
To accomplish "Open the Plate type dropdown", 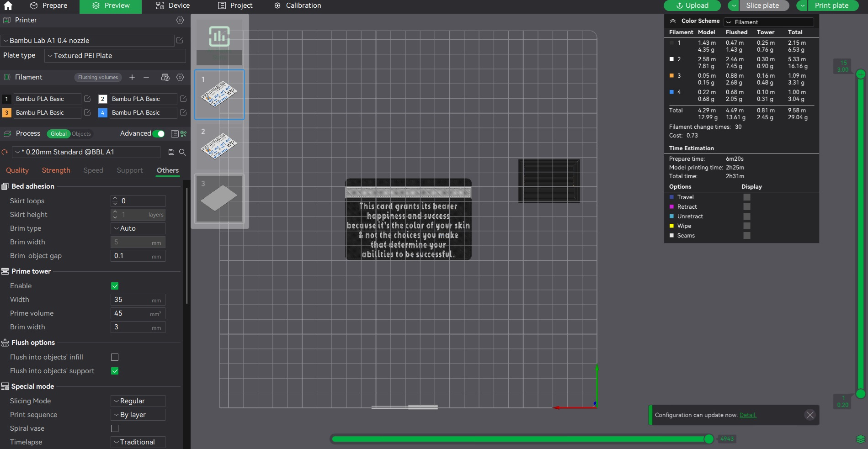I will [x=115, y=56].
